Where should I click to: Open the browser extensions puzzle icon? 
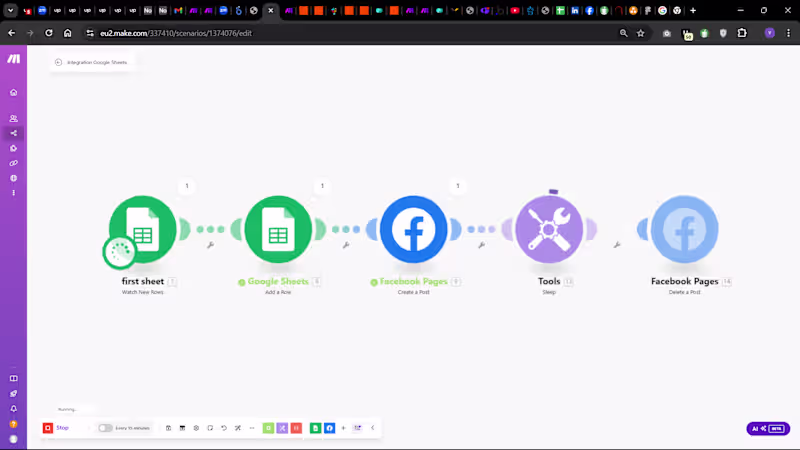coord(742,33)
